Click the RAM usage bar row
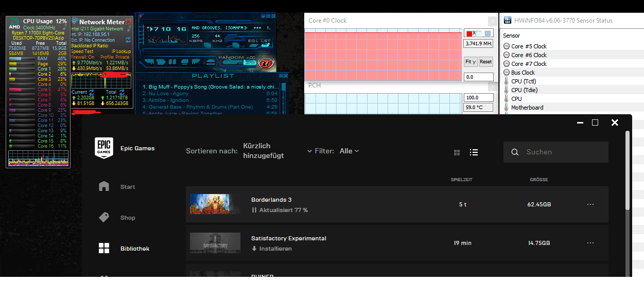The width and height of the screenshot is (644, 281). coord(38,59)
